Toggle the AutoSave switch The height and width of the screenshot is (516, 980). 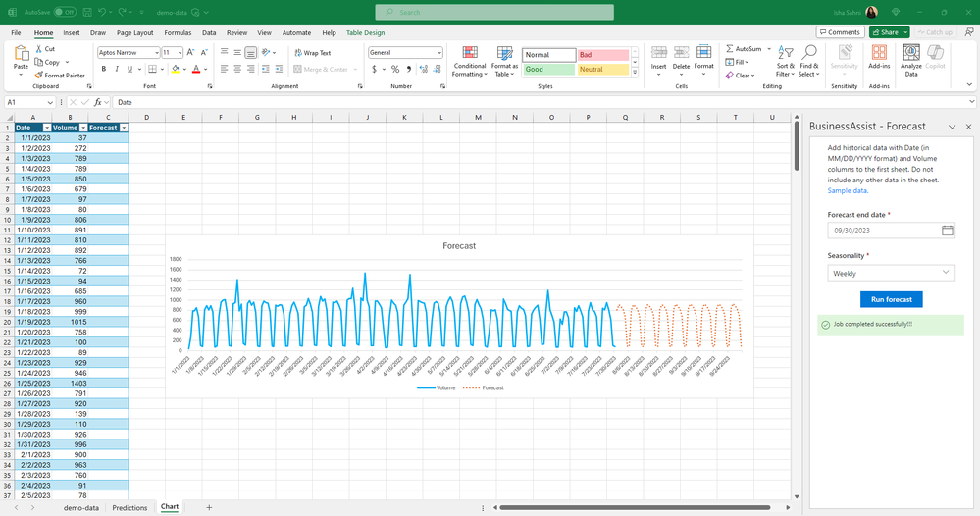[x=65, y=12]
